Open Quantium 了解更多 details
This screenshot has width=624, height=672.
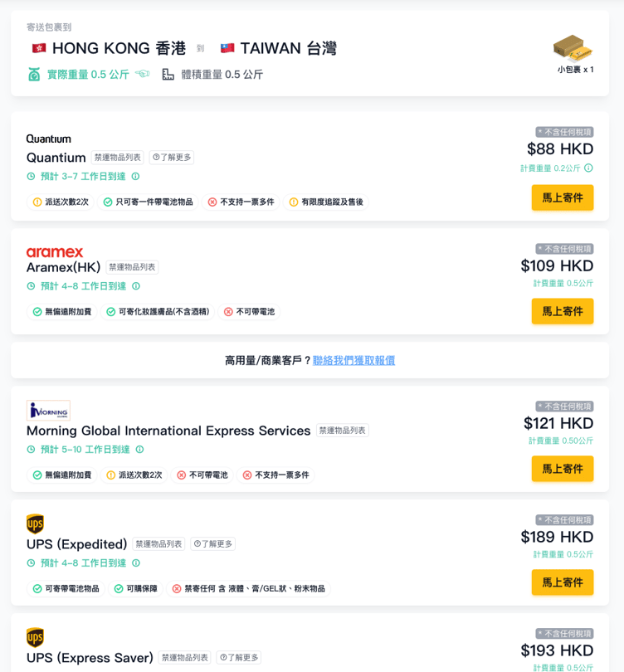coord(172,157)
